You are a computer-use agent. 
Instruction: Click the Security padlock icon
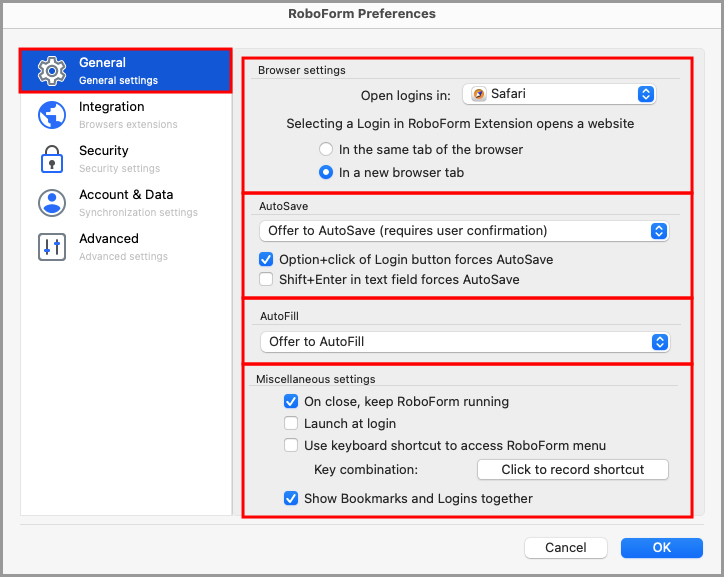point(52,159)
